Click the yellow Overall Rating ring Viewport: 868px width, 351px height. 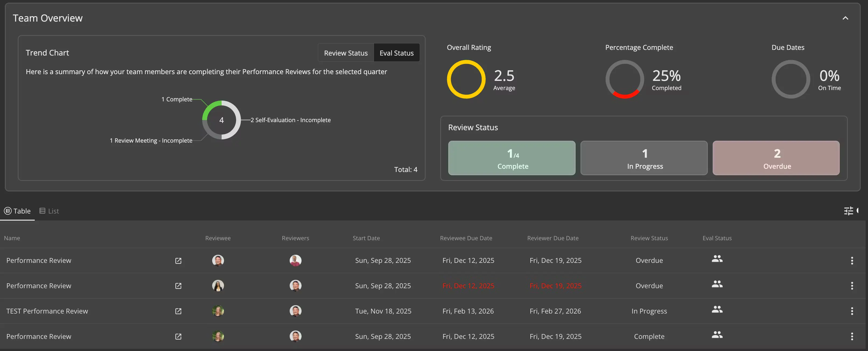click(x=466, y=79)
